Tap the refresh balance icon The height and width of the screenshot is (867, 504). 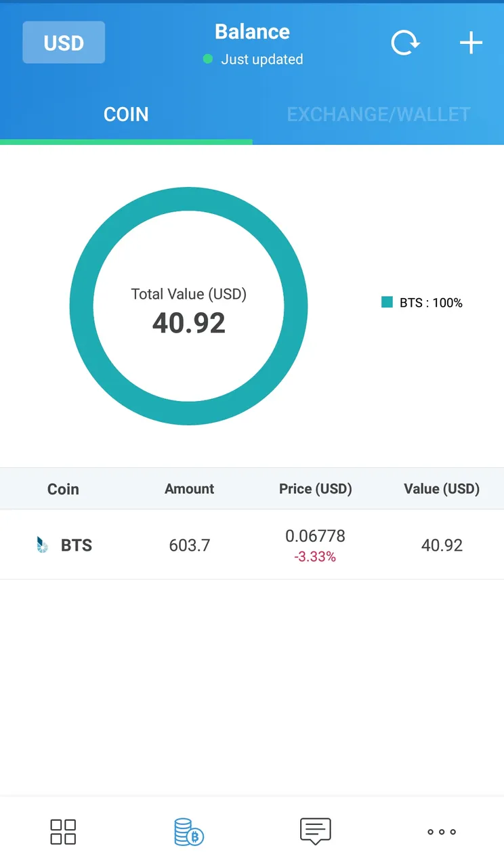(405, 43)
